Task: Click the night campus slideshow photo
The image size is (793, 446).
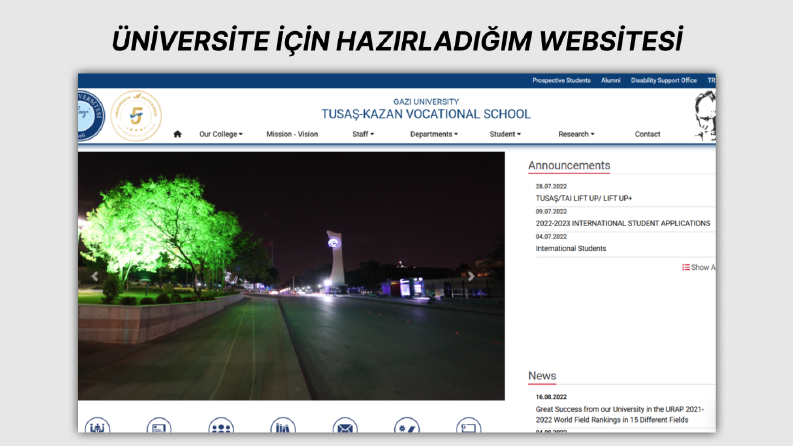Action: coord(291,276)
